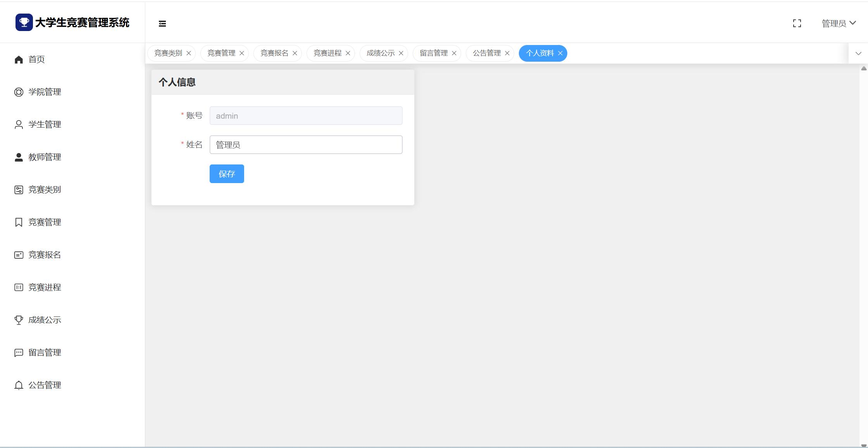Expand the 管理员 user dropdown
The width and height of the screenshot is (868, 448).
[839, 23]
